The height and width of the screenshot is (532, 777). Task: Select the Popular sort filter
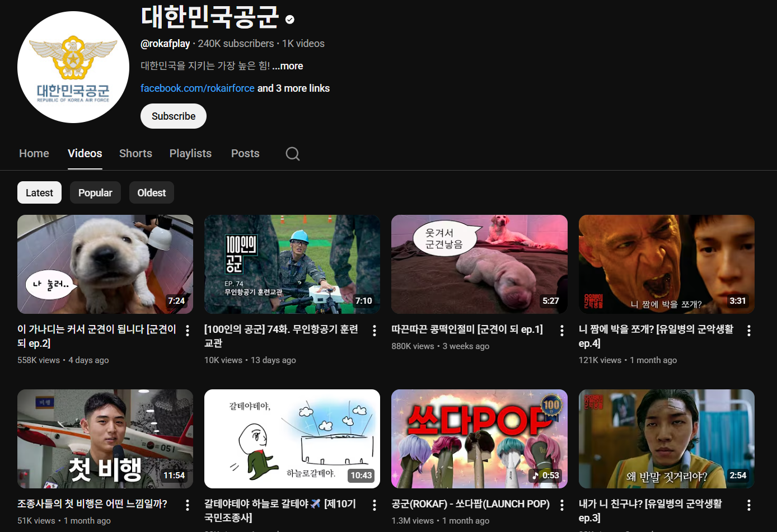coord(95,192)
